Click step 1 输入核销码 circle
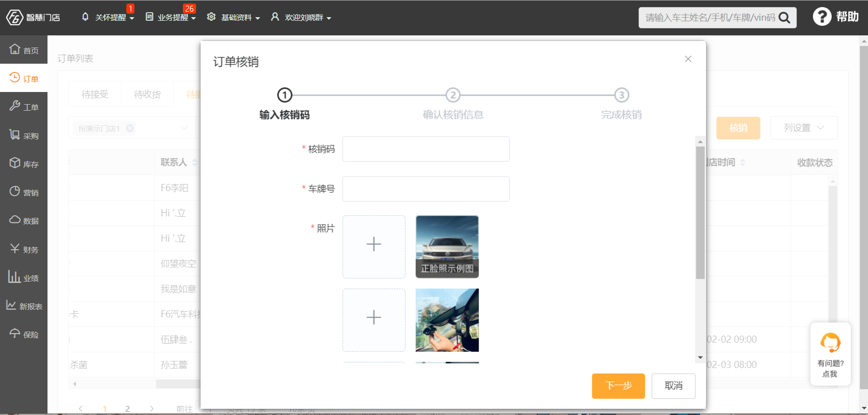 tap(284, 95)
